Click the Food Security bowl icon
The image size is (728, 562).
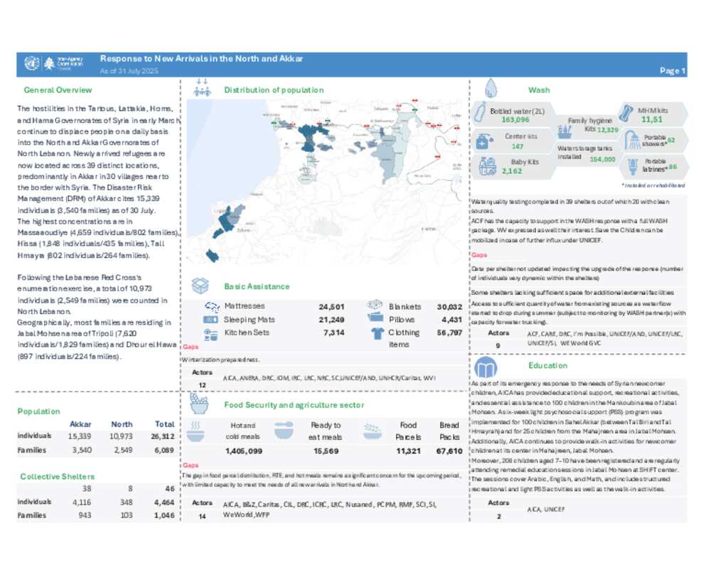pyautogui.click(x=200, y=404)
